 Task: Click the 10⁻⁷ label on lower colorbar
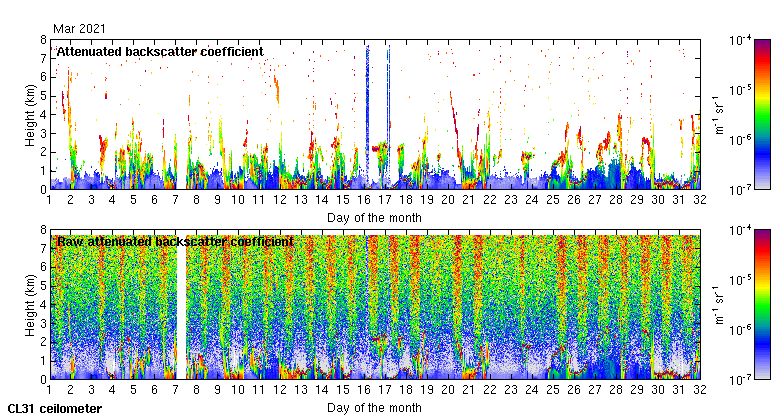pyautogui.click(x=742, y=379)
